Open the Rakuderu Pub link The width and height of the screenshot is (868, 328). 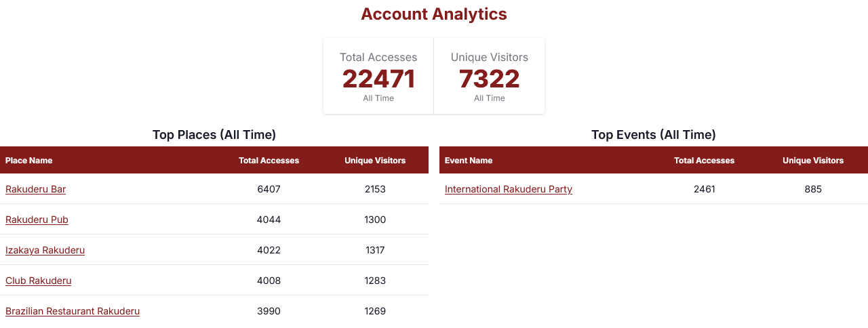(37, 220)
